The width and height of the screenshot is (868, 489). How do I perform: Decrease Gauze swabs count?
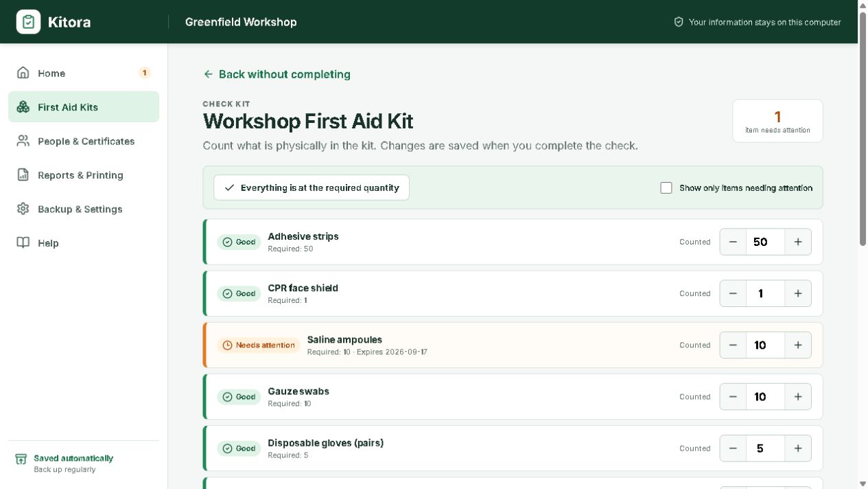click(733, 396)
